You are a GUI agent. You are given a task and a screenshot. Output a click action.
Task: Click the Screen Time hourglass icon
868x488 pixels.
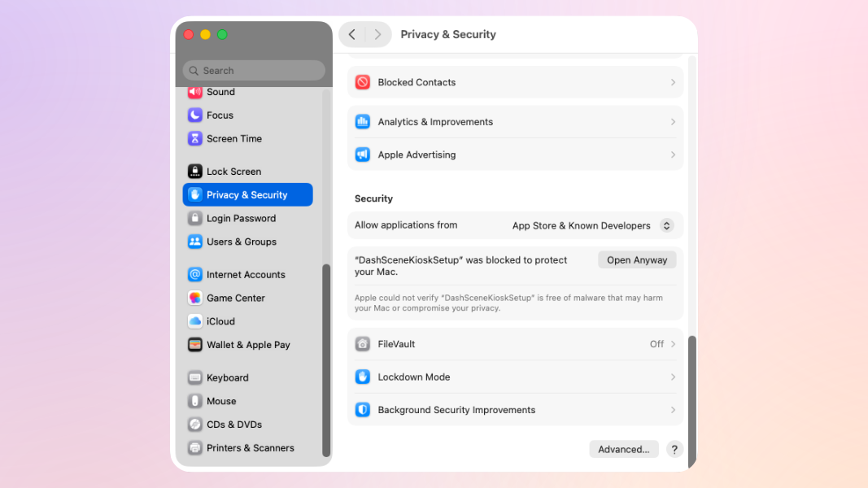pyautogui.click(x=195, y=138)
